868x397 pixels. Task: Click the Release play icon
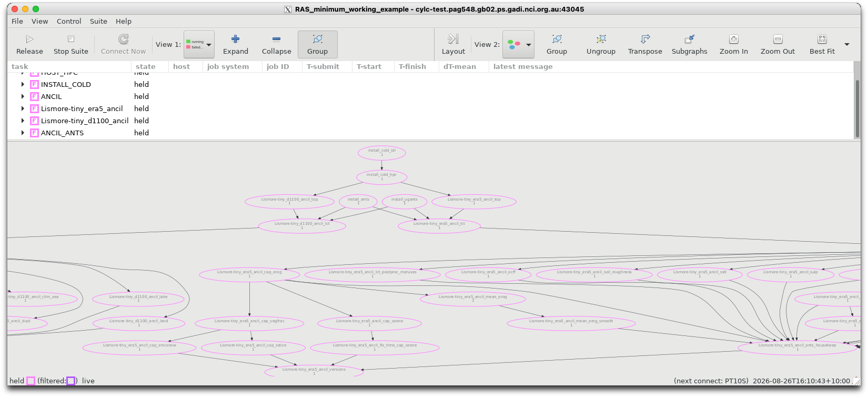tap(29, 39)
